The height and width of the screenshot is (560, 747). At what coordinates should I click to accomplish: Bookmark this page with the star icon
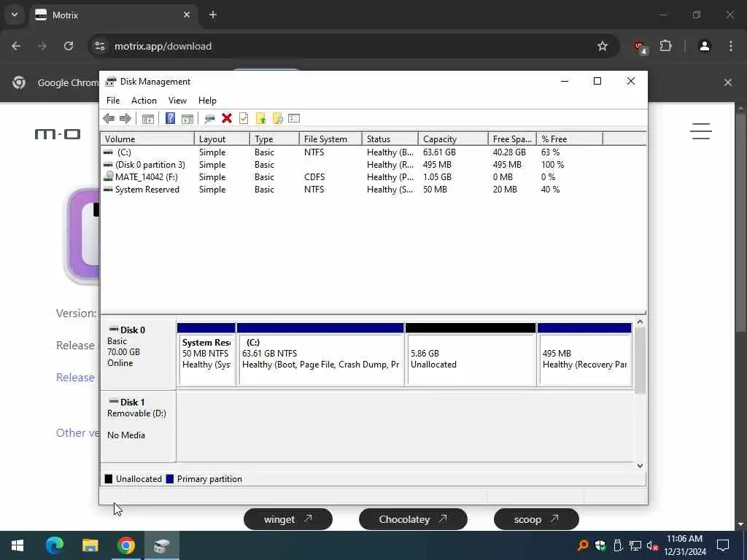tap(602, 46)
